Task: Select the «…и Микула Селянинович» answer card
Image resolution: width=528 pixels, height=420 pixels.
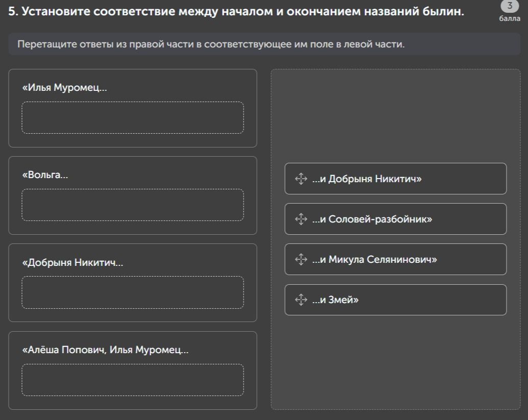Action: pos(395,259)
